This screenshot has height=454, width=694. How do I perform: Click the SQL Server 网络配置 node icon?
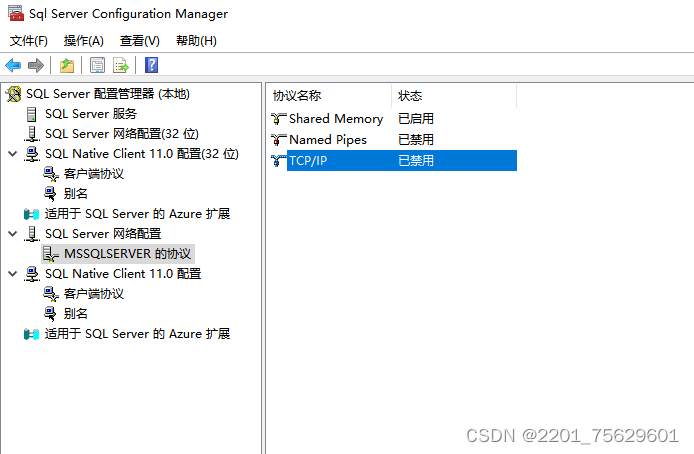(x=31, y=234)
